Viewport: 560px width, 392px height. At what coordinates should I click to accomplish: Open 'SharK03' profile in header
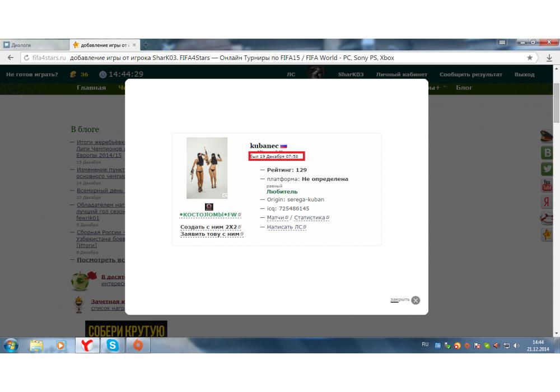point(351,74)
